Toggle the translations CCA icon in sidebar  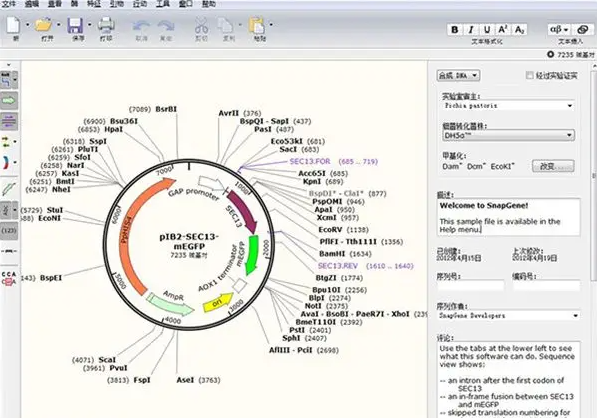9,278
